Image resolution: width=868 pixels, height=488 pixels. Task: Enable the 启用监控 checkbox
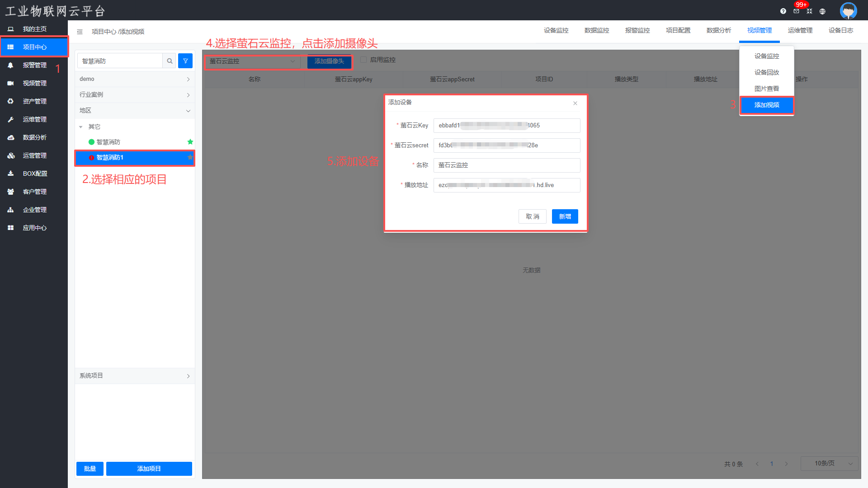(x=363, y=60)
